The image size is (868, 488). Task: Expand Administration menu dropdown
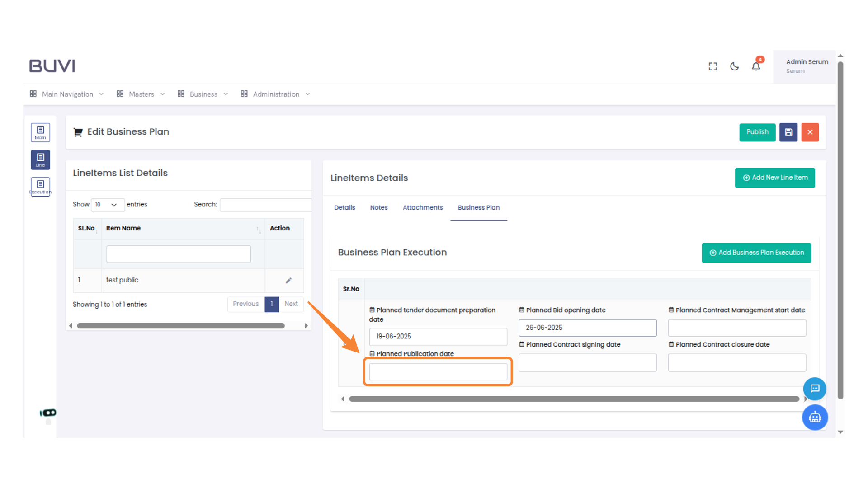tap(276, 94)
